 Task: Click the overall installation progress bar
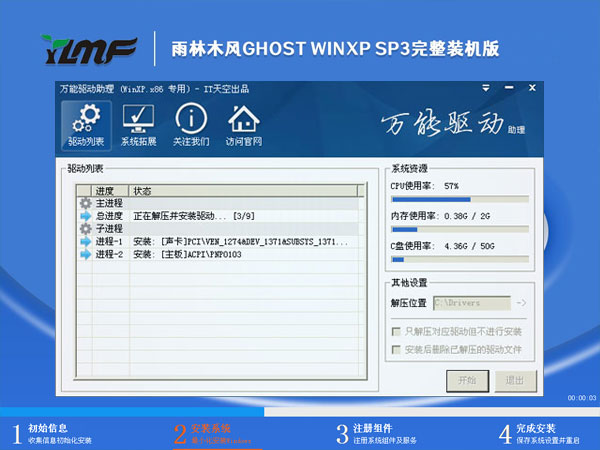click(300, 412)
